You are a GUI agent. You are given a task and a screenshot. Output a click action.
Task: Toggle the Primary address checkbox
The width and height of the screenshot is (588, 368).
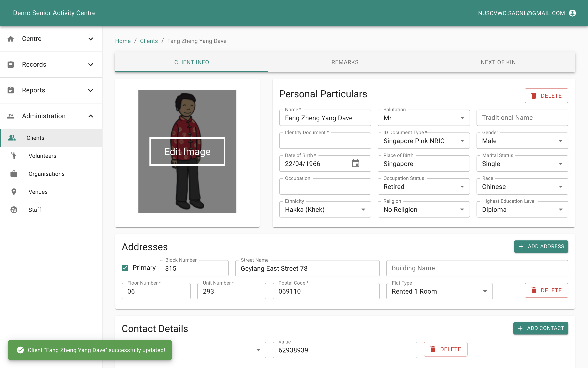point(125,268)
